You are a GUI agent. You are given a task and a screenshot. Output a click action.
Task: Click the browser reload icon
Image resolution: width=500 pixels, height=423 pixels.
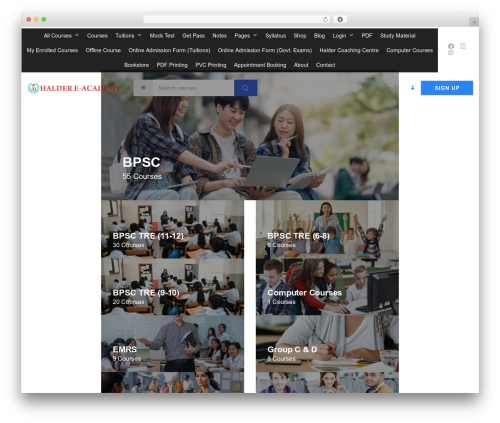(325, 19)
